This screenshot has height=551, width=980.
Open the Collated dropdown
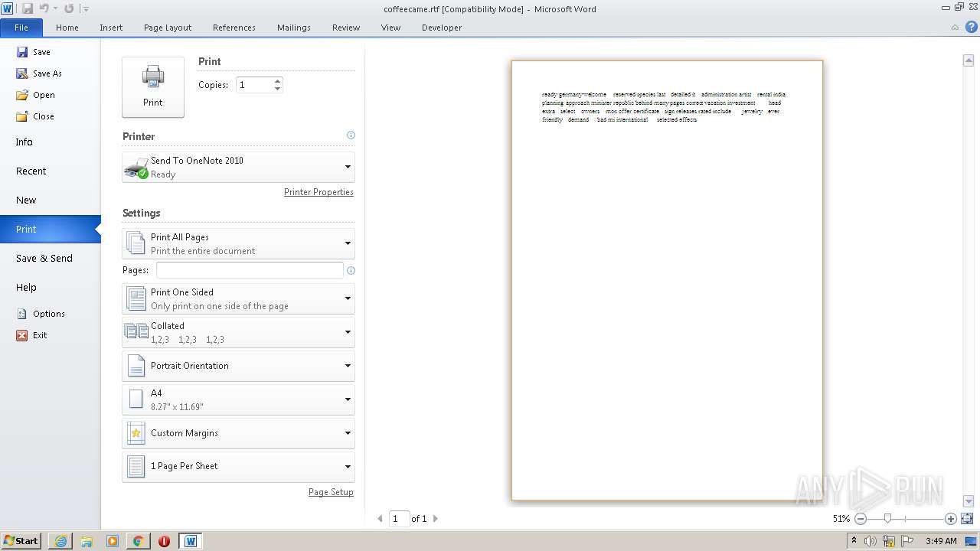(238, 333)
